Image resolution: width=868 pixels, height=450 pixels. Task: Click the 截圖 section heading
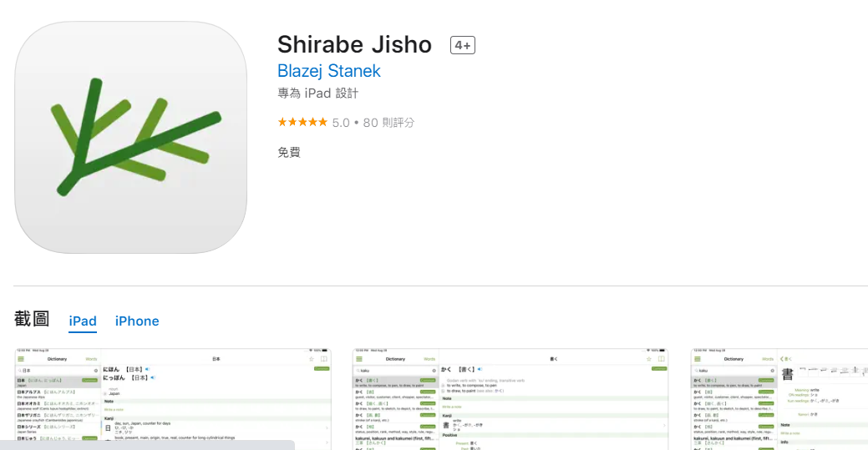pyautogui.click(x=32, y=319)
